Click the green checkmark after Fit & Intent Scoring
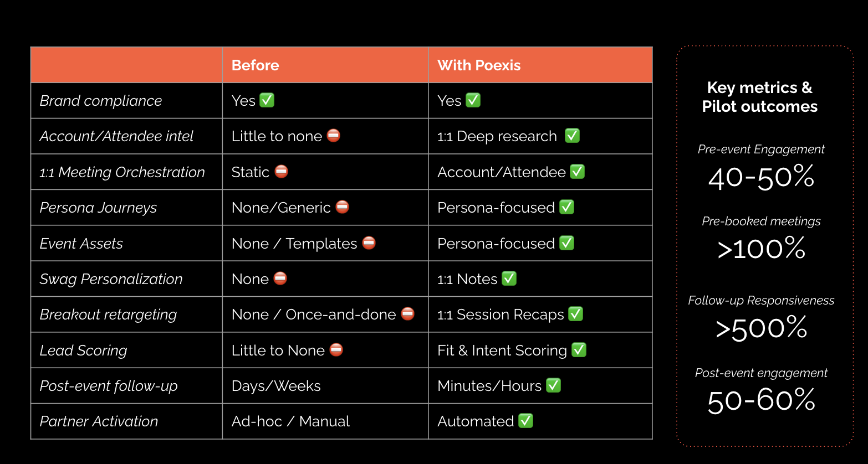Image resolution: width=868 pixels, height=464 pixels. (579, 350)
